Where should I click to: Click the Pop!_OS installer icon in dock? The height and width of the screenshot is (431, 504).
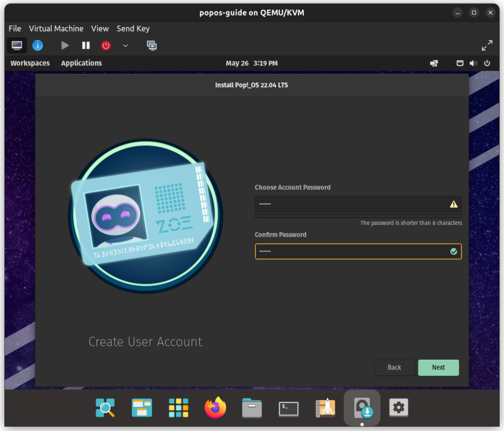coord(362,407)
